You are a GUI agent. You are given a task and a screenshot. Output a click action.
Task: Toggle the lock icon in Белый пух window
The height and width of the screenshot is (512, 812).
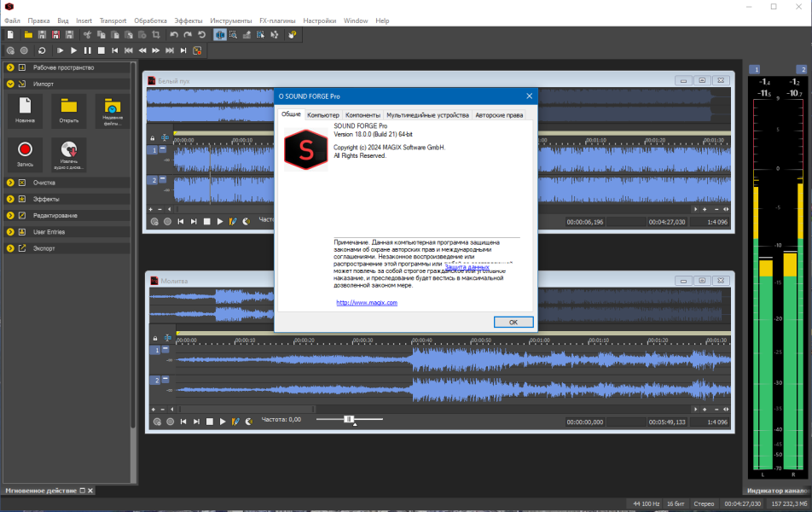point(152,138)
